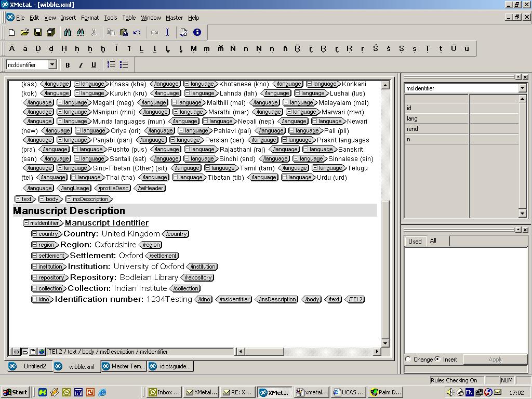
Task: Toggle underline formatting
Action: (x=94, y=65)
